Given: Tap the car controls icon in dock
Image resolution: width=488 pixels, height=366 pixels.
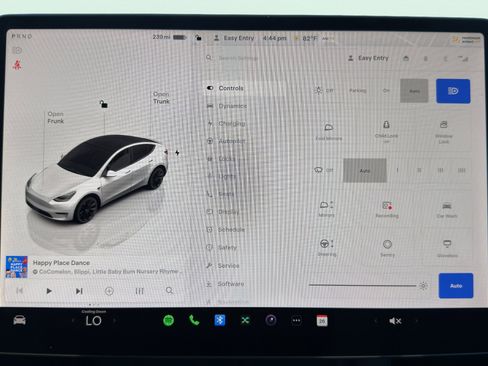Looking at the screenshot, I should coord(20,320).
